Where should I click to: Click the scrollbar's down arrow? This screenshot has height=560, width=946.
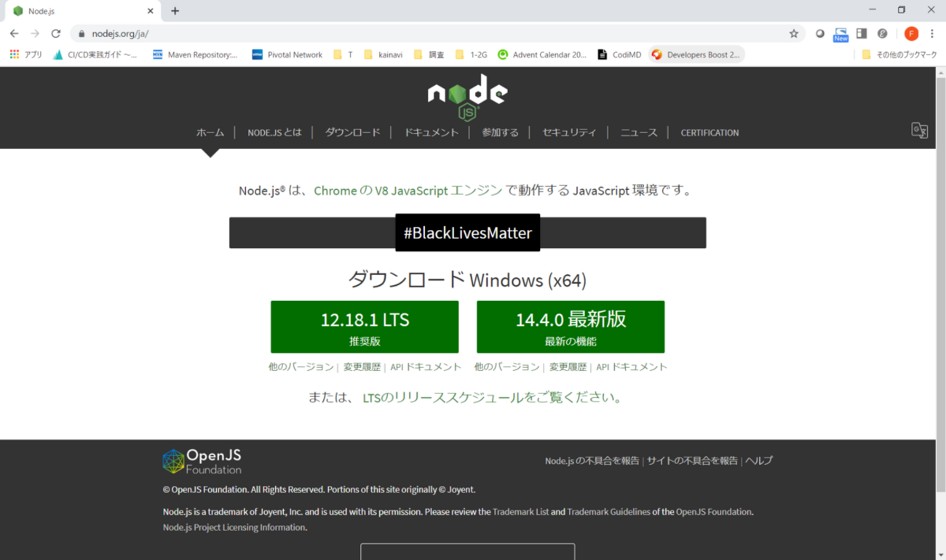(940, 555)
